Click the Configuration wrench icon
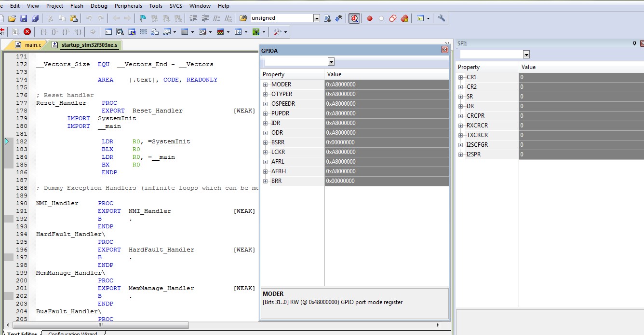Screen dimensions: 644x335 [442, 18]
